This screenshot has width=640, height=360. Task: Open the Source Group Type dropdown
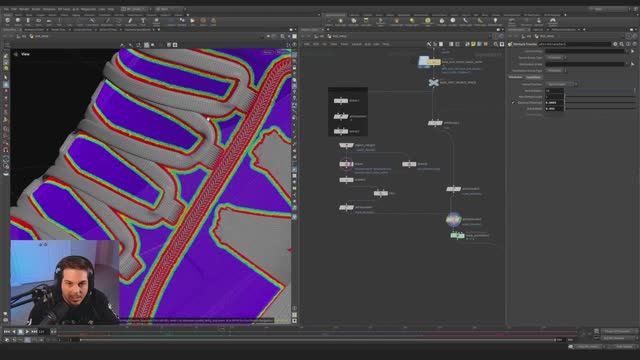556,58
